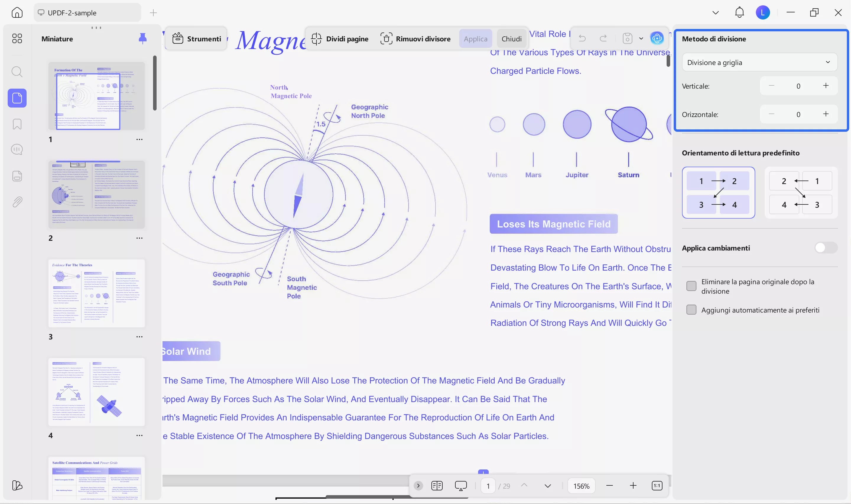Open the options menu on page 1 thumbnail
Viewport: 851px width, 504px height.
(139, 139)
